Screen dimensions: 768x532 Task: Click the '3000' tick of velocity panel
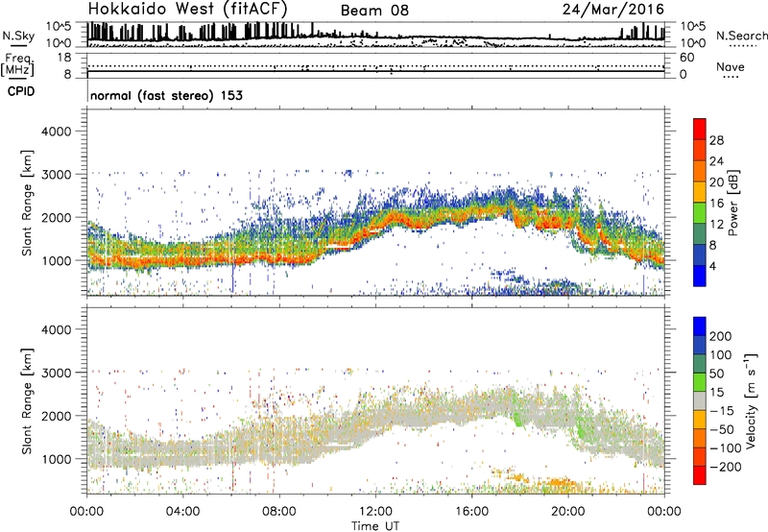pyautogui.click(x=57, y=373)
